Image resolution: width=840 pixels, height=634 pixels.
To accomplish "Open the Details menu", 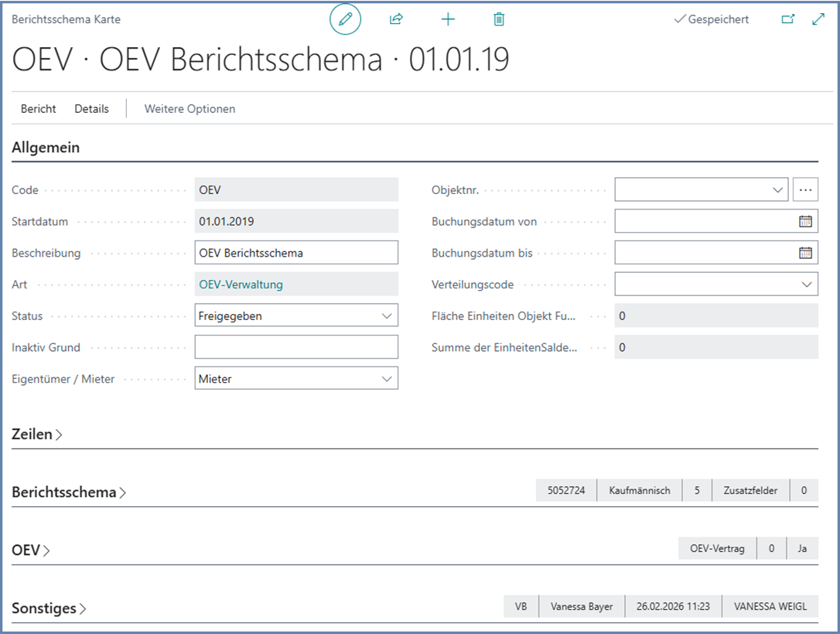I will tap(91, 109).
